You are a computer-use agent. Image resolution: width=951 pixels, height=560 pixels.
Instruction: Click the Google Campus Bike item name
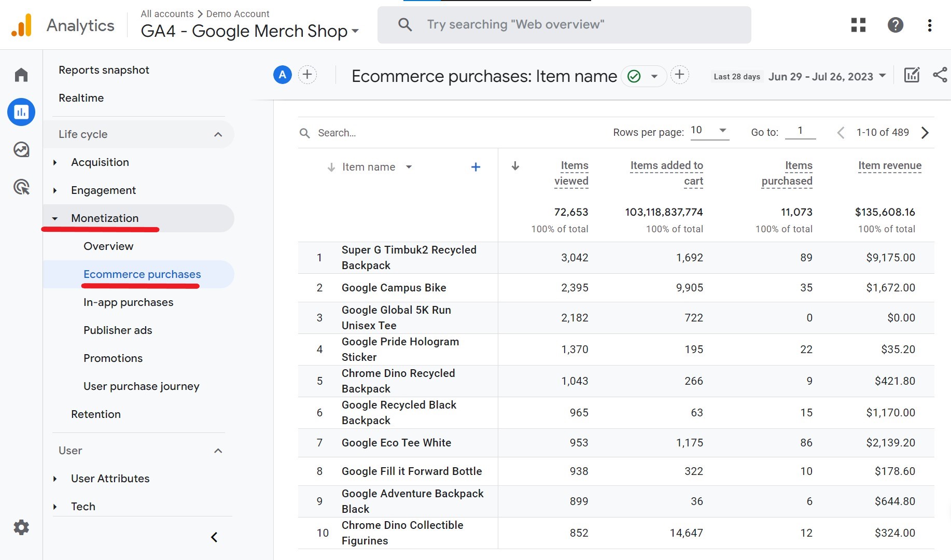click(x=394, y=288)
